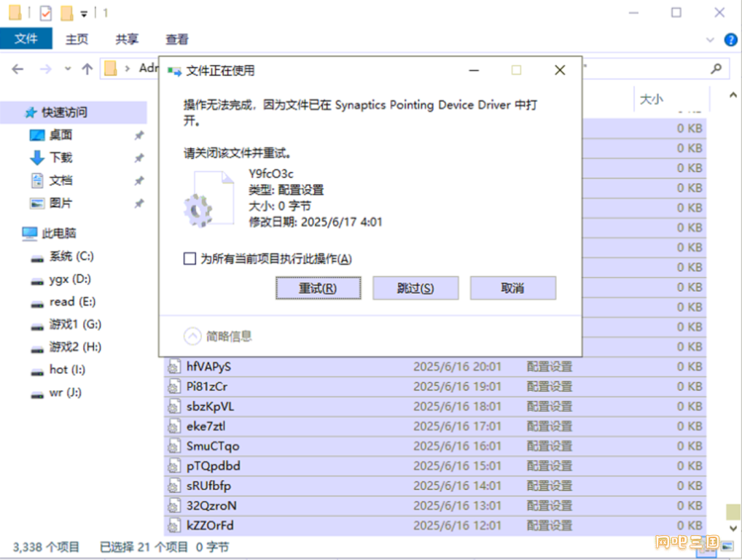Check the 为所有当前项目执行此操作 checkbox

click(190, 259)
